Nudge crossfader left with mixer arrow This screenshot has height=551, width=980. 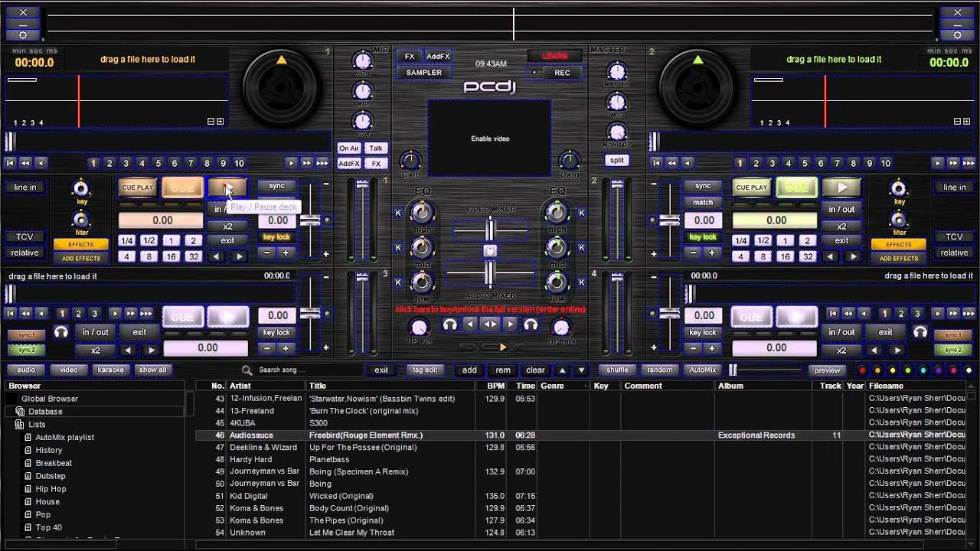point(470,324)
